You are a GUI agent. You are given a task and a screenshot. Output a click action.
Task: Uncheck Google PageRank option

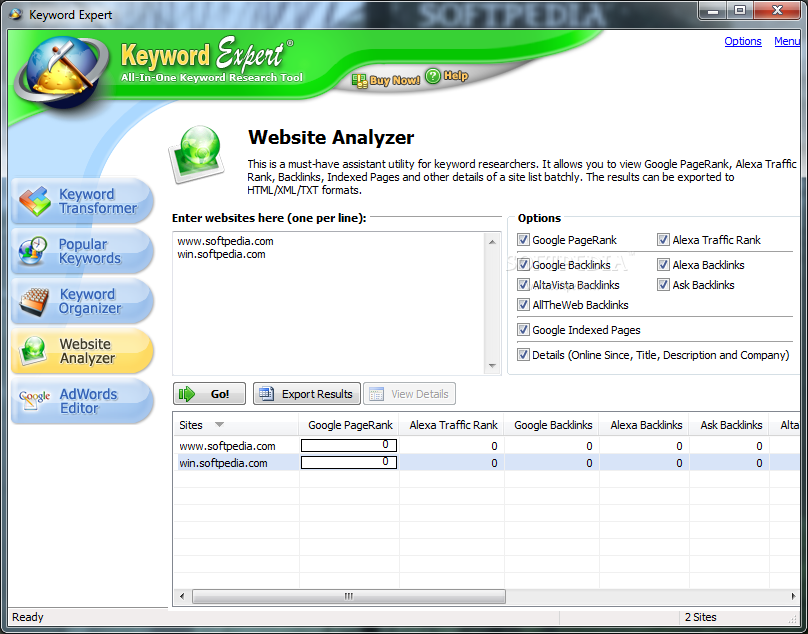pyautogui.click(x=523, y=240)
